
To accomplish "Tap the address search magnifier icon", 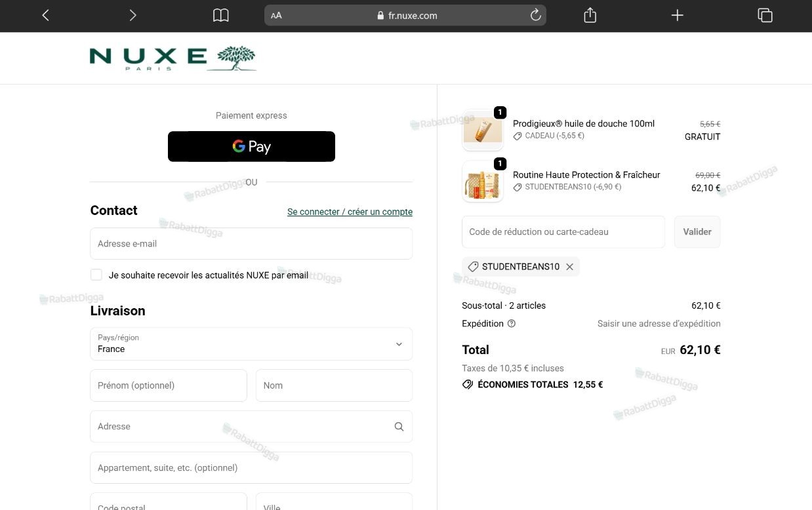I will point(399,427).
